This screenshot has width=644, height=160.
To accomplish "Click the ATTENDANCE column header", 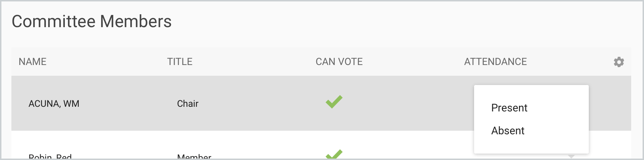I will click(x=495, y=62).
